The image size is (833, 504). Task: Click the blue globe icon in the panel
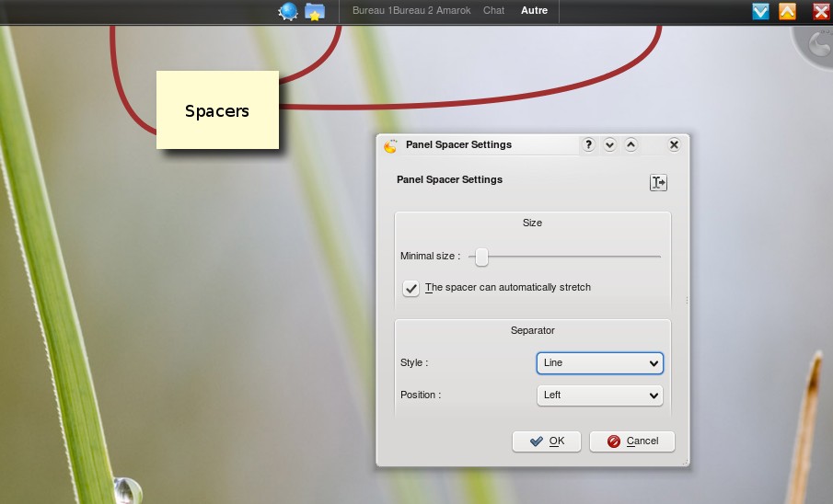[x=288, y=11]
